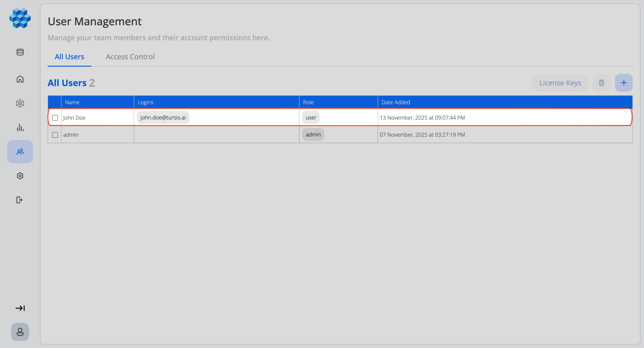644x348 pixels.
Task: Check the John Doe row checkbox
Action: coord(55,118)
